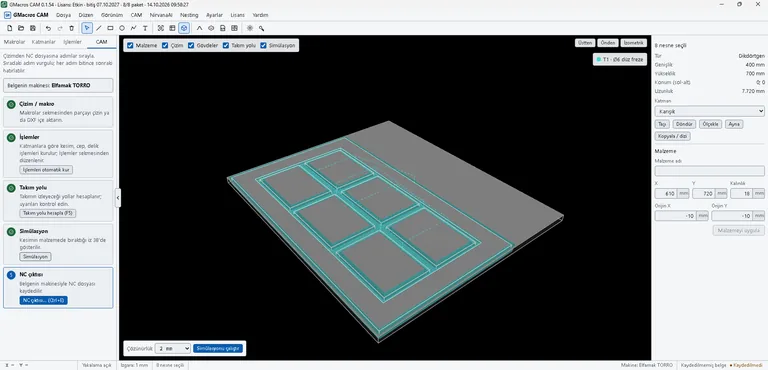The image size is (768, 370).
Task: Undo the last action
Action: pos(48,28)
